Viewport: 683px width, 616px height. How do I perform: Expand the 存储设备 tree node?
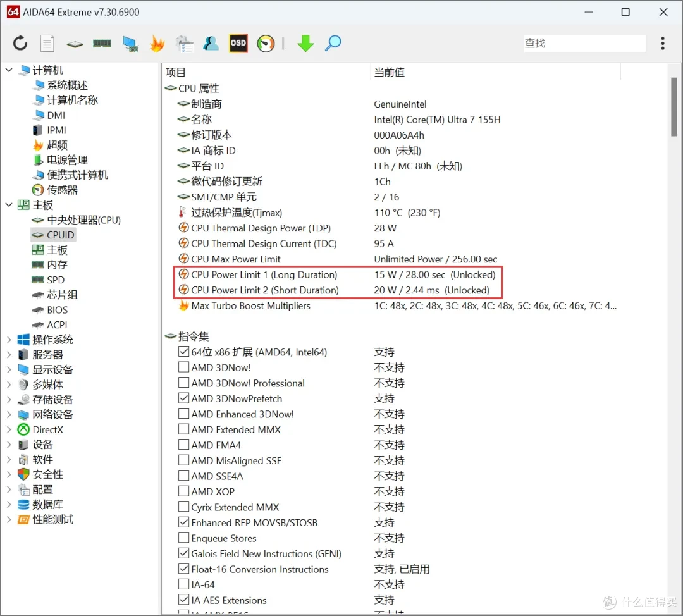9,400
